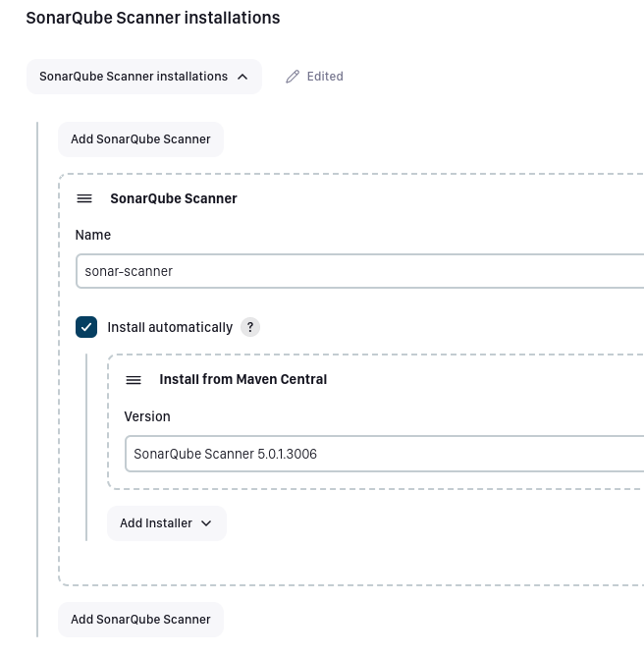This screenshot has height=656, width=644.
Task: Click the bold SonarQube Scanner entry heading
Action: coord(174,198)
